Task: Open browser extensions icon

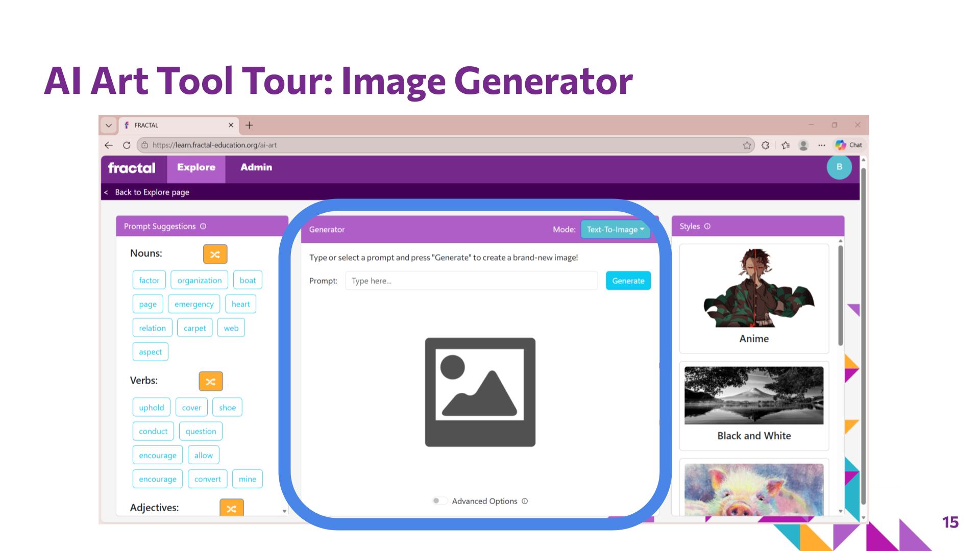Action: pyautogui.click(x=765, y=145)
